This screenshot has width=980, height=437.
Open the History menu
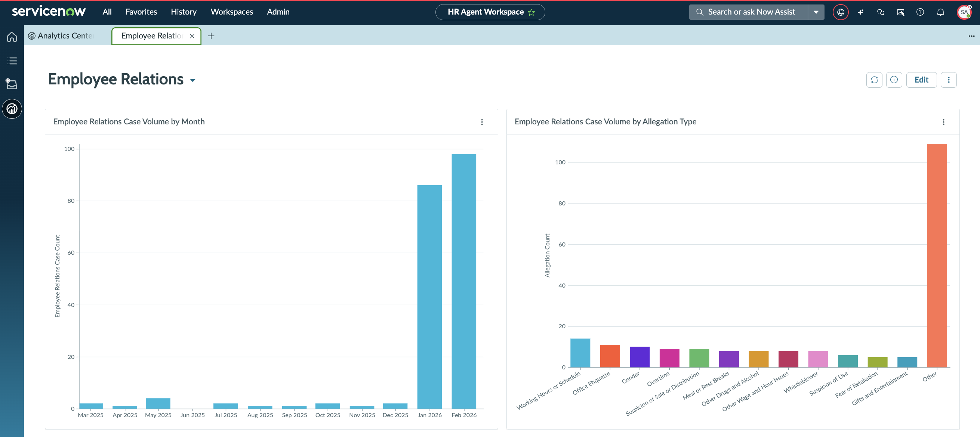pos(184,12)
